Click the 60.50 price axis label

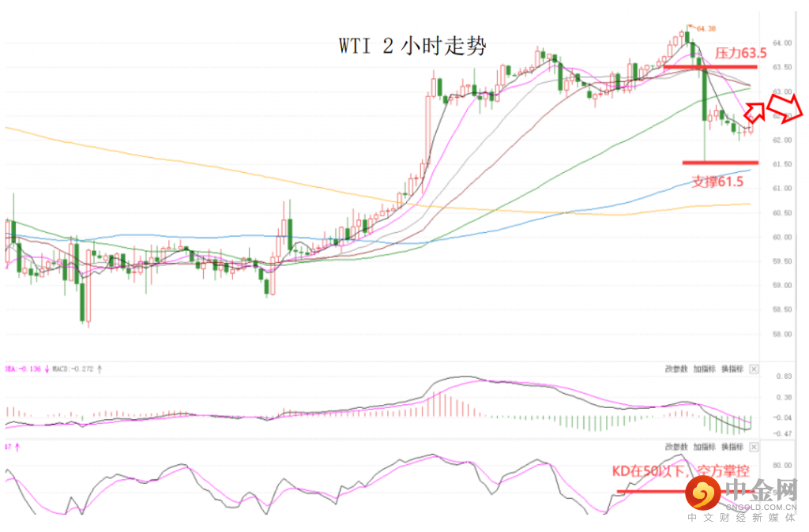point(782,213)
